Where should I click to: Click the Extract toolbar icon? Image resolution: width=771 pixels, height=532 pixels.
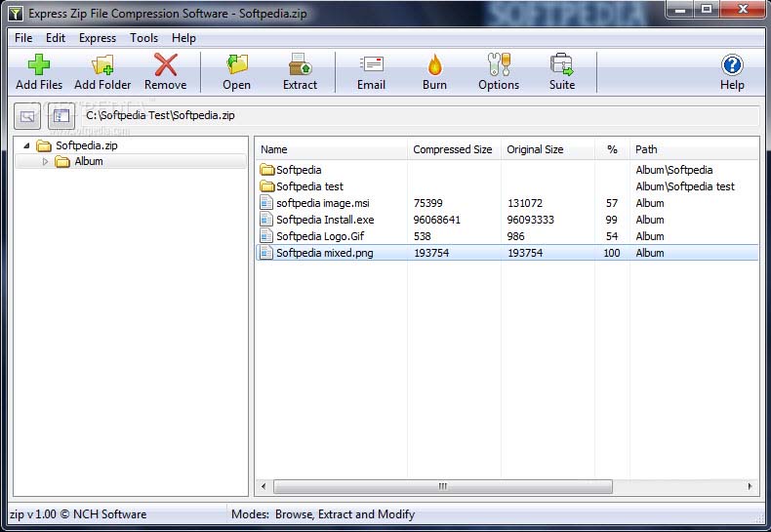click(300, 65)
